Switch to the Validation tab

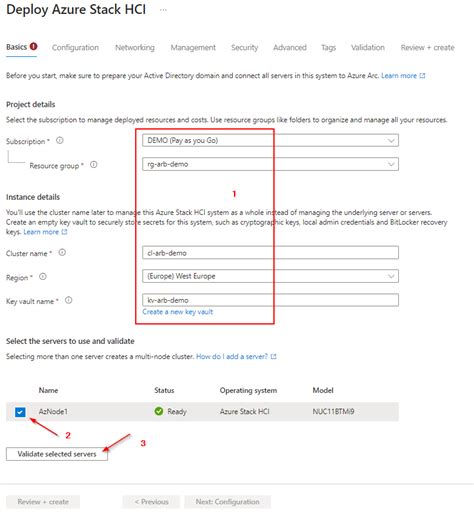tap(368, 48)
